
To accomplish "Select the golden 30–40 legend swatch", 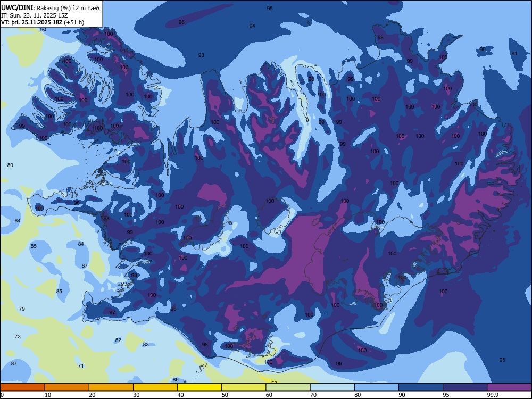I will click(x=155, y=387).
